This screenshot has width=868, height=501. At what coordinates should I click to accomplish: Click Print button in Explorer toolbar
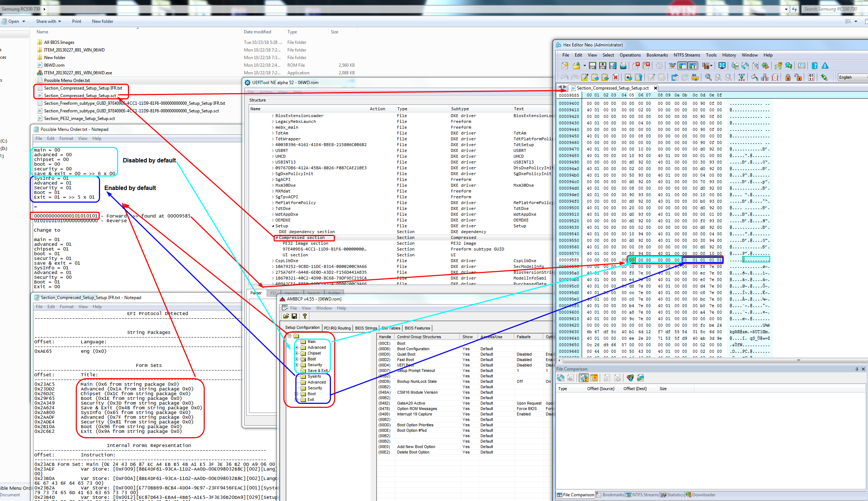click(x=76, y=21)
